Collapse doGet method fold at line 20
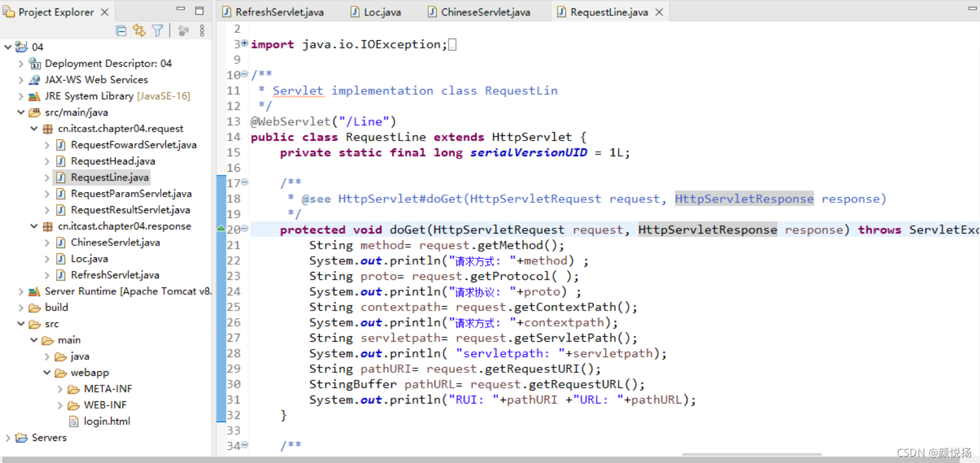980x463 pixels. pos(245,229)
